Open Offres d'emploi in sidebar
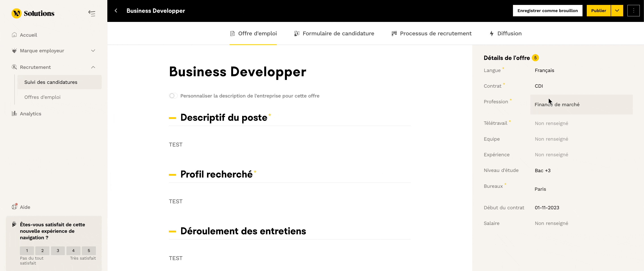 tap(42, 97)
